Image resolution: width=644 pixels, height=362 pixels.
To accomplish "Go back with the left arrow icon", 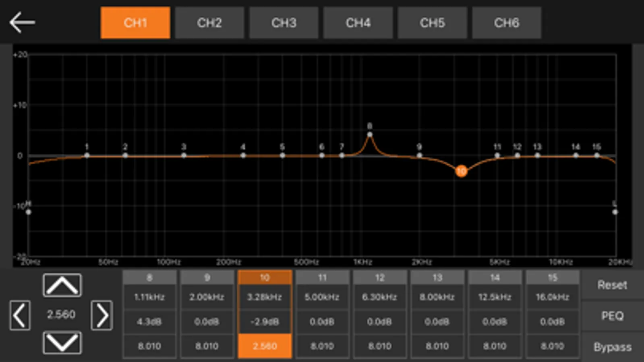I will coord(22,23).
